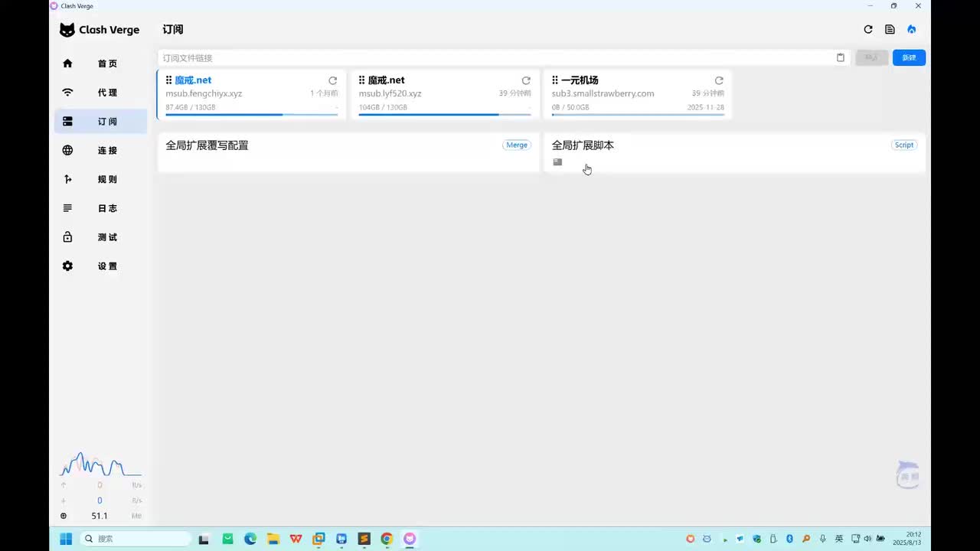Grab the drag handle of 一元机场 card

click(x=555, y=80)
